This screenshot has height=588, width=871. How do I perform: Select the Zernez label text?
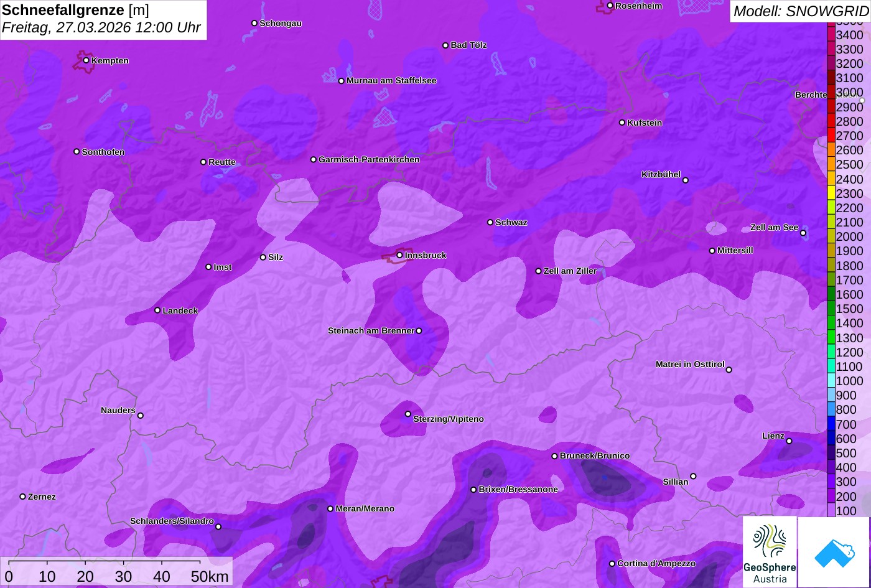click(x=42, y=497)
